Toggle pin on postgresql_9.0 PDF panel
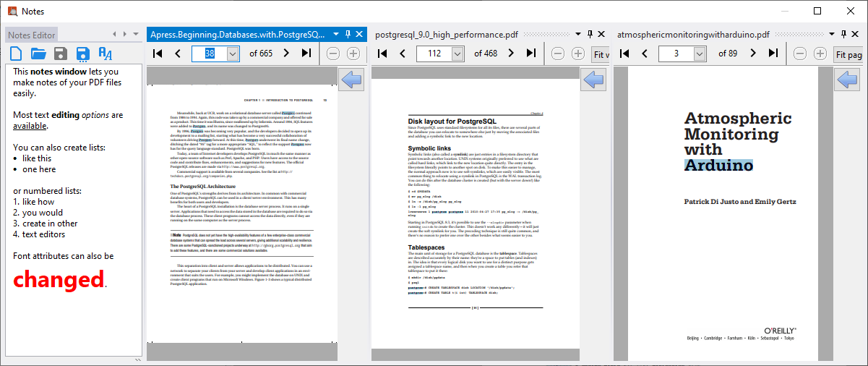 pos(590,34)
